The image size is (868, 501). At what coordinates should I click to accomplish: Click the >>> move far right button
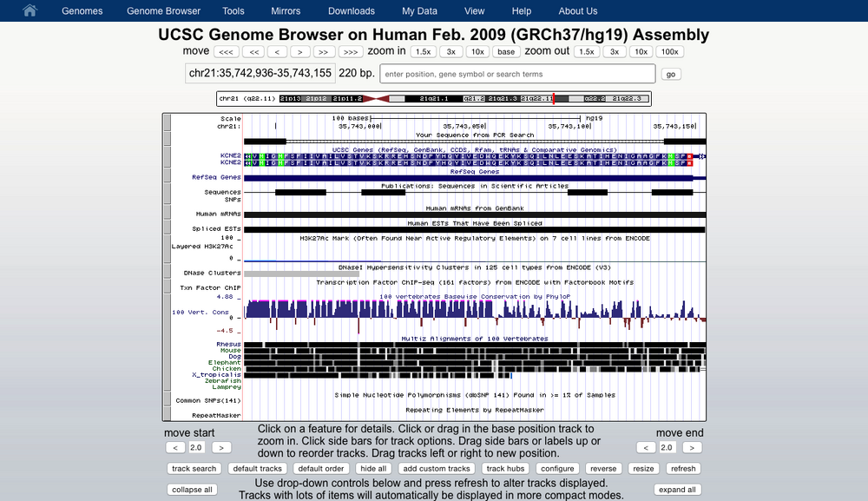[x=348, y=52]
